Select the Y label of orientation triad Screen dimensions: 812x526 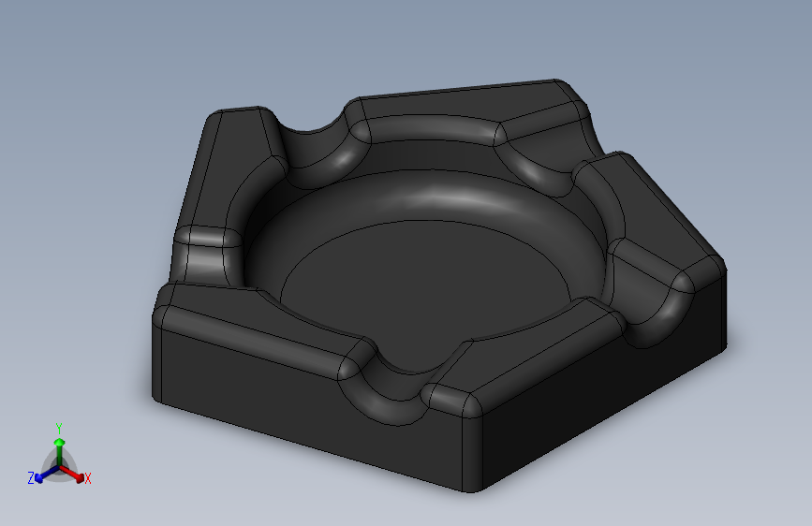(x=59, y=429)
